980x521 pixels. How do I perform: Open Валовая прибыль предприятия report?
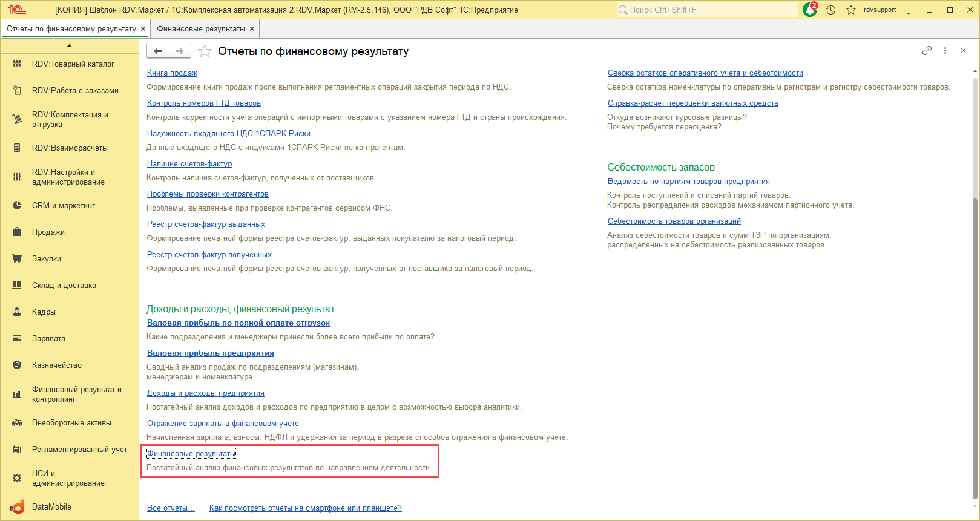click(x=211, y=353)
